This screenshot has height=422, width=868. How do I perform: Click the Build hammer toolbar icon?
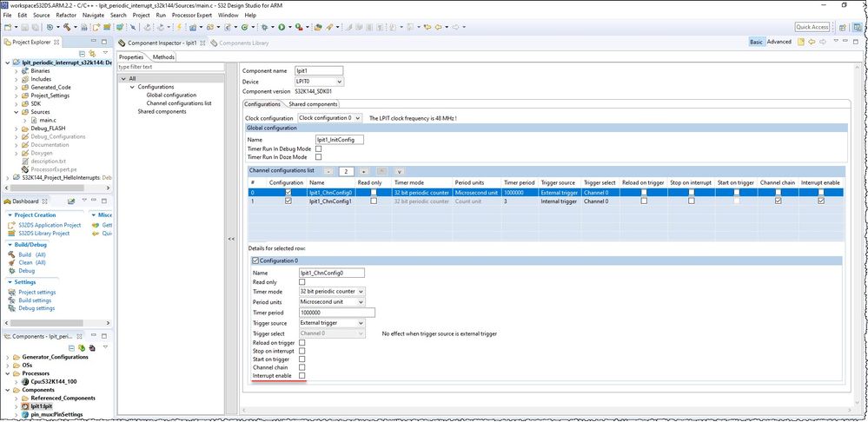point(67,27)
